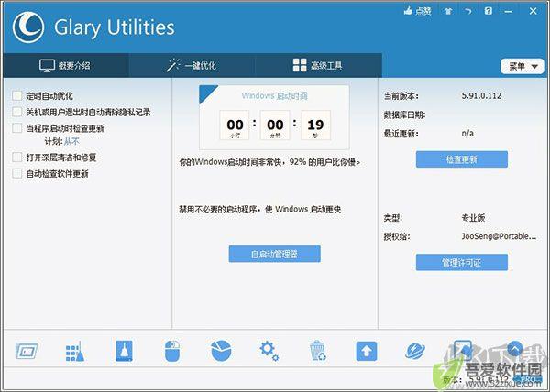Launch the disk space analyzer pie chart icon

pyautogui.click(x=221, y=351)
